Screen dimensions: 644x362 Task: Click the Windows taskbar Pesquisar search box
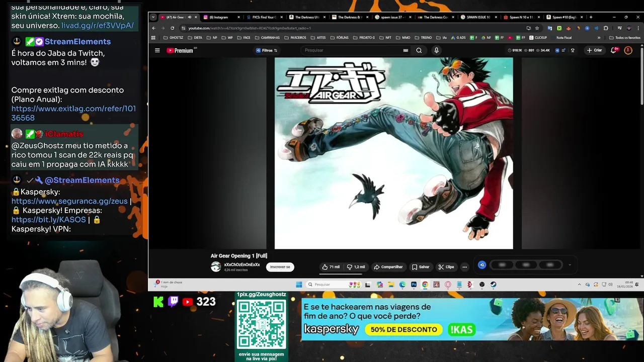[x=335, y=285]
